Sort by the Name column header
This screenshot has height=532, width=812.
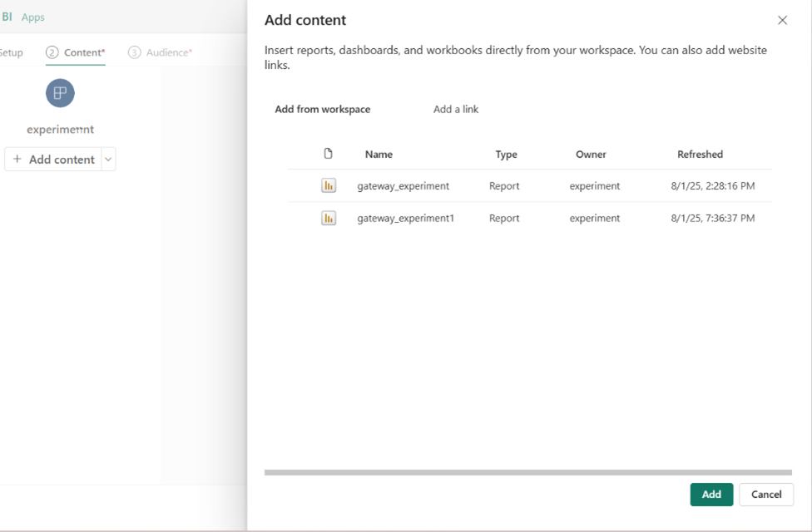(x=379, y=155)
